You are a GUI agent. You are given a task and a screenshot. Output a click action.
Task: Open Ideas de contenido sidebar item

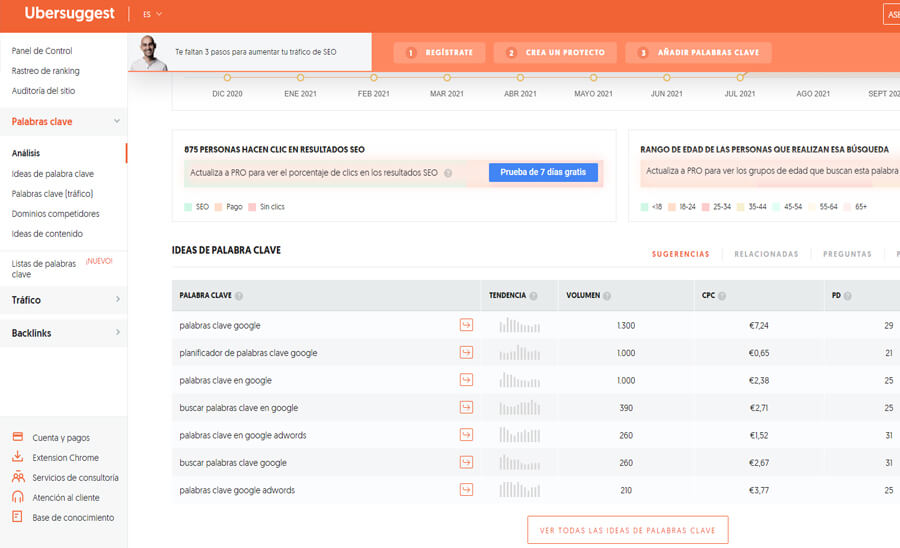point(47,234)
